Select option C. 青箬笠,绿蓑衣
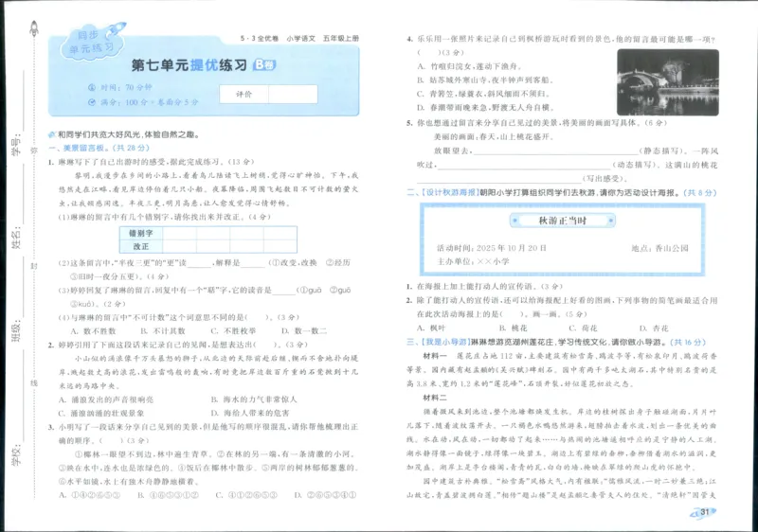 pyautogui.click(x=483, y=94)
